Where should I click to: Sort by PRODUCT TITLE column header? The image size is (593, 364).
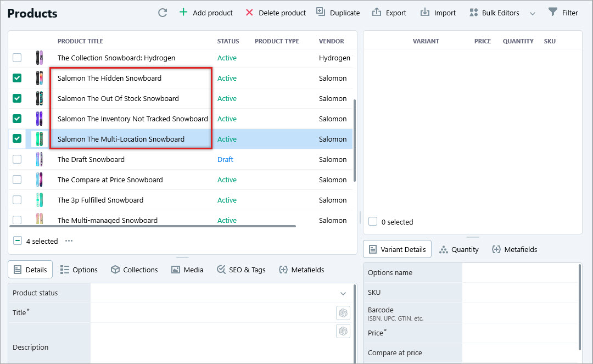tap(80, 41)
